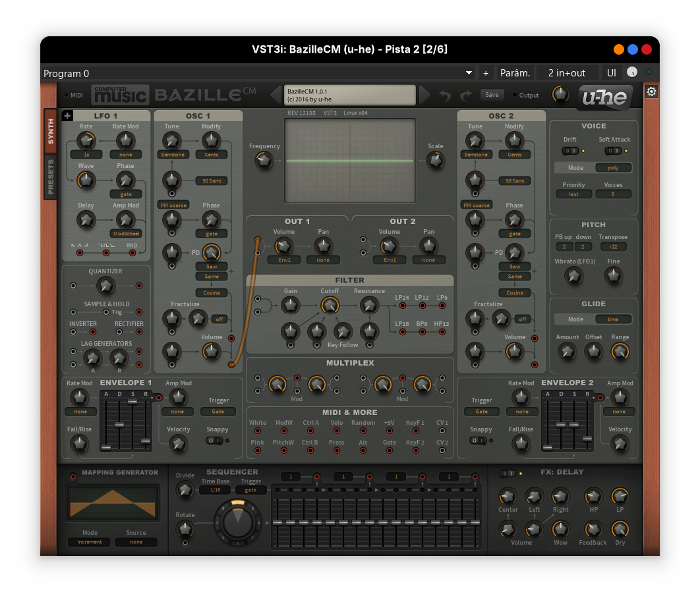Open the voice Mode selector showing poly

pyautogui.click(x=613, y=168)
